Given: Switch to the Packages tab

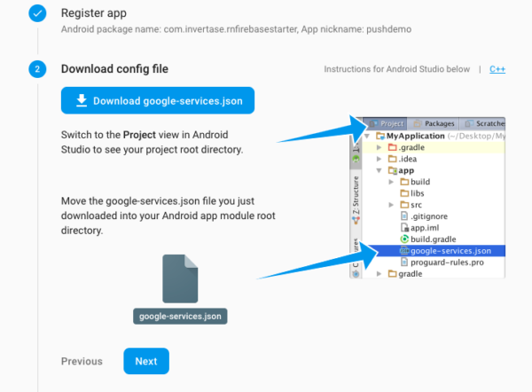Looking at the screenshot, I should click(x=435, y=123).
